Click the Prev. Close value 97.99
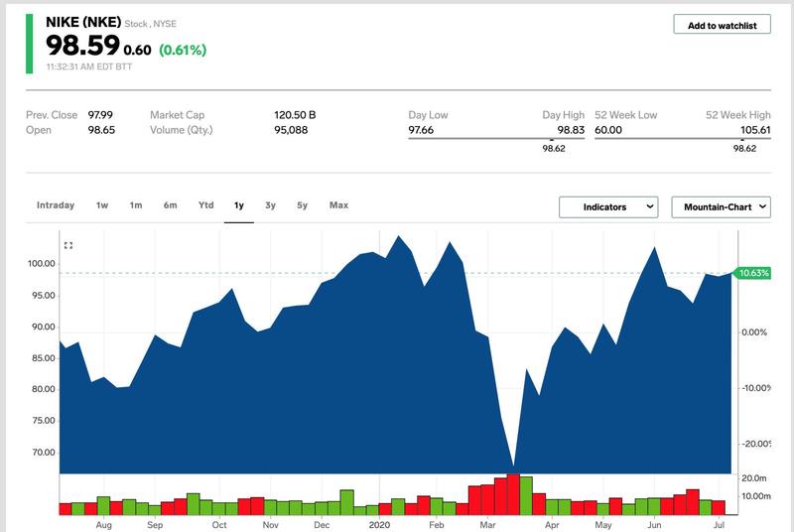This screenshot has height=532, width=794. pyautogui.click(x=100, y=115)
